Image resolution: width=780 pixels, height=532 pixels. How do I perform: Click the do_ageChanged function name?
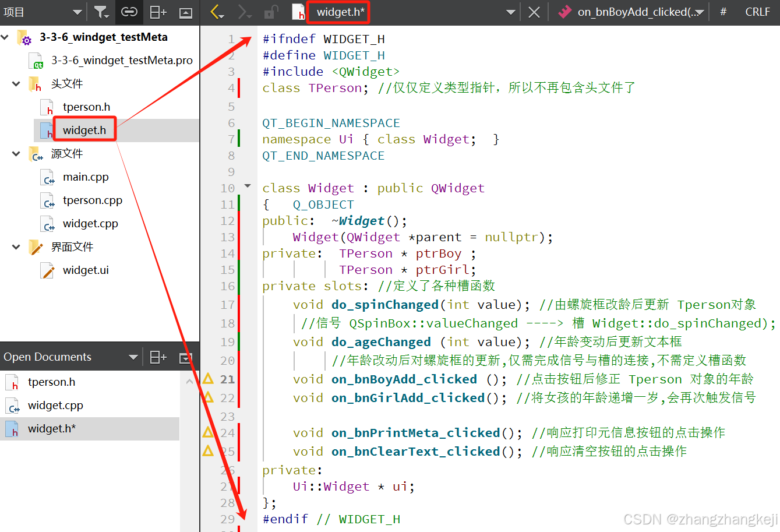click(381, 342)
